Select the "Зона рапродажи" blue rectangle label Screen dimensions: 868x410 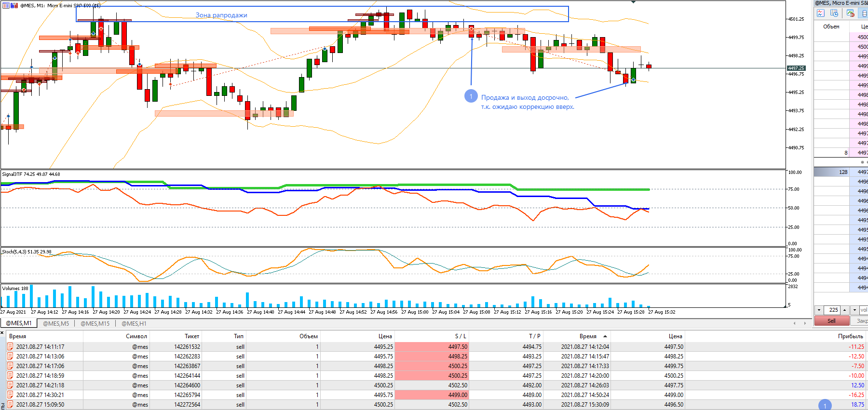click(221, 15)
